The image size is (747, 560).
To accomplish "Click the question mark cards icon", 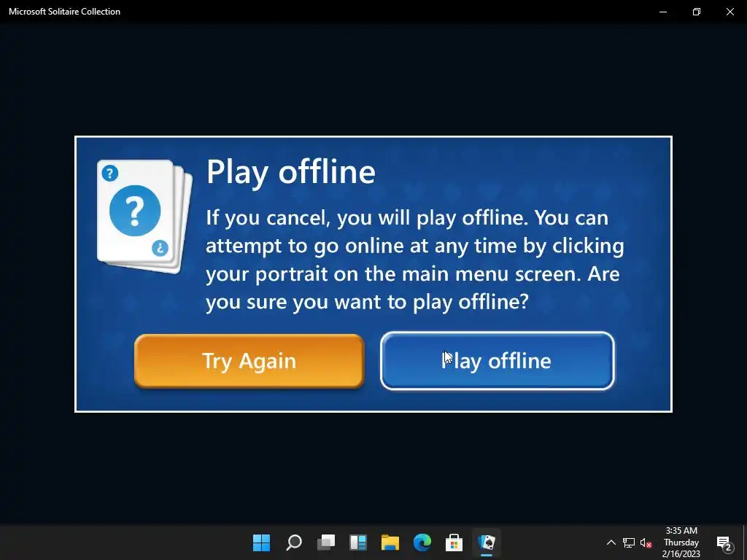I will coord(145,217).
